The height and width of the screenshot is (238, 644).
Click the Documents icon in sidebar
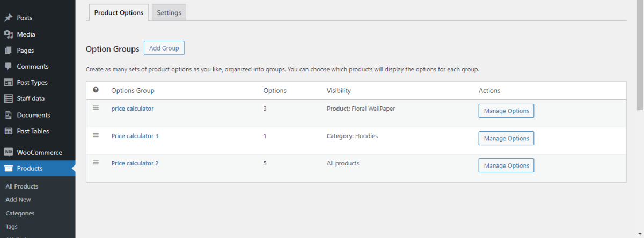[8, 114]
